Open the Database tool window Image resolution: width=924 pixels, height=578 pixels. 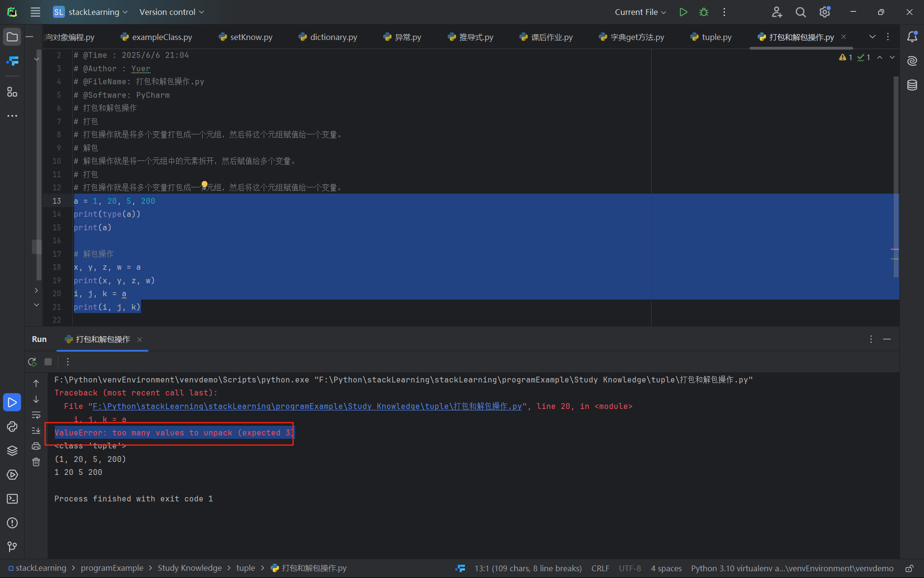912,86
